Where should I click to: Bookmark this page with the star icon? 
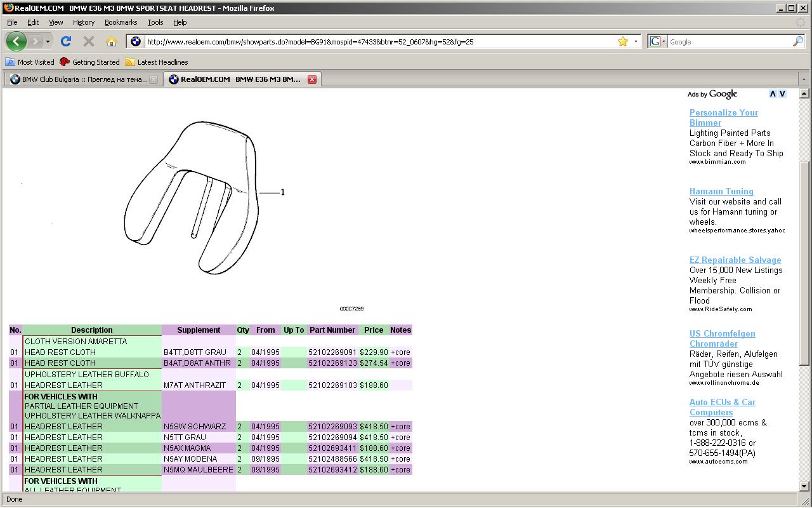tap(623, 41)
